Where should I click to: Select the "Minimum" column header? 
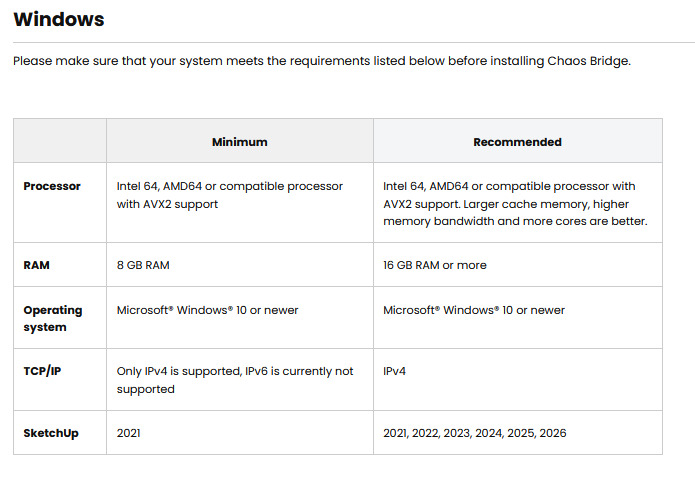click(x=240, y=142)
